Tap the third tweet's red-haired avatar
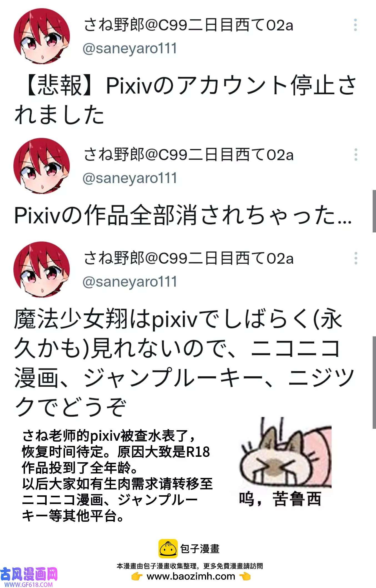 point(42,269)
